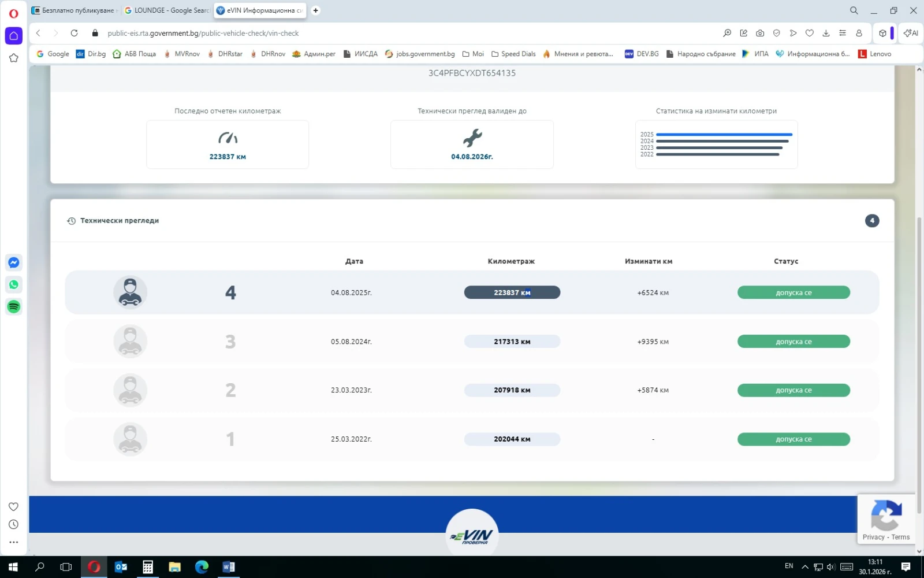Screen dimensions: 924x578
Task: Open a new browser tab
Action: coord(315,10)
